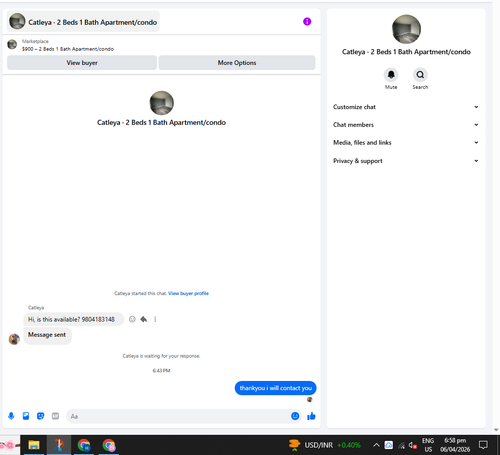Send a thumbs up like
500x455 pixels.
pyautogui.click(x=311, y=416)
